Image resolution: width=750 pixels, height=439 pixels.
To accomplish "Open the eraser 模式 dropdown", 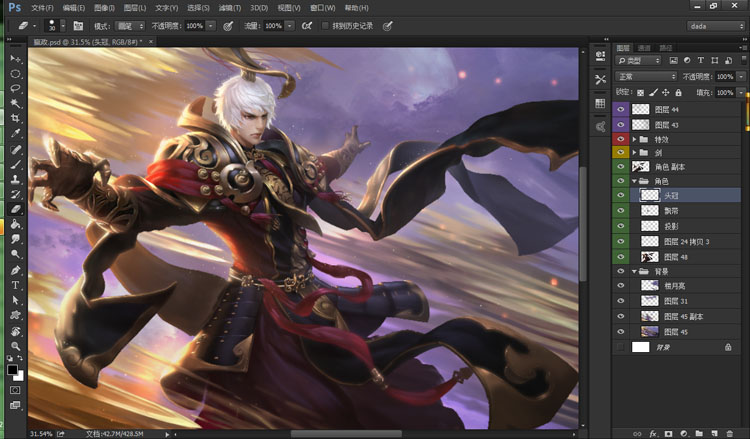I will [130, 26].
